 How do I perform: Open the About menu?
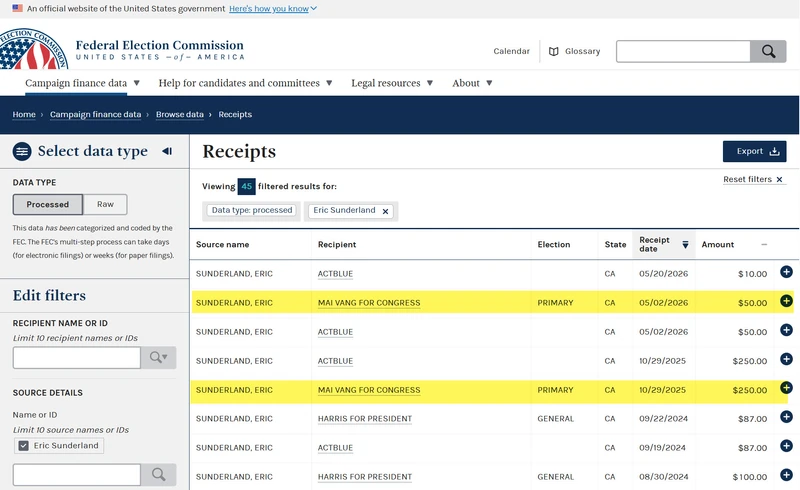pos(472,83)
